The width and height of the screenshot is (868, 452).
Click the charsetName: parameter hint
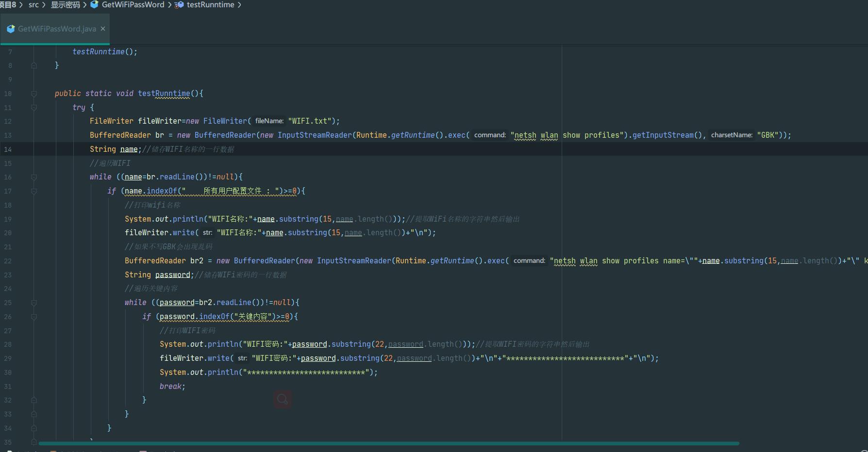[732, 135]
